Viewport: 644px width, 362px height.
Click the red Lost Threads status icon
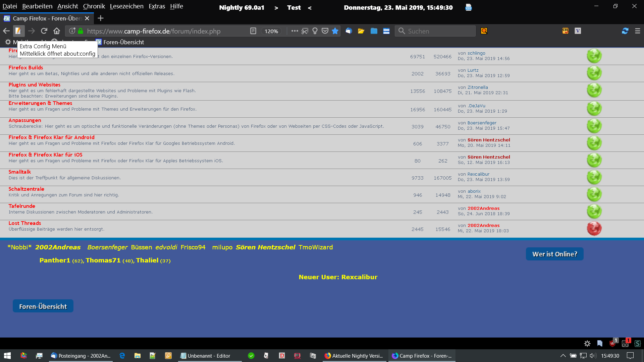point(594,229)
